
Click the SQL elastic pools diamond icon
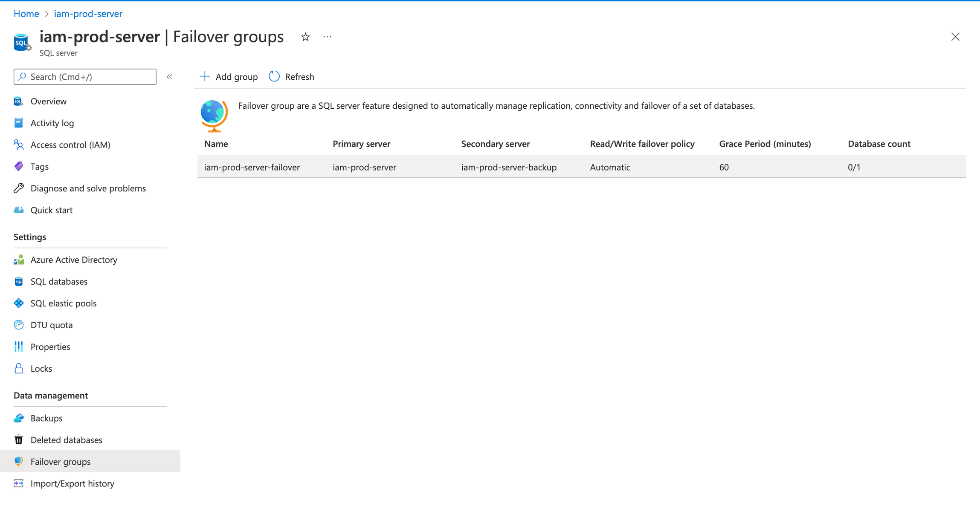coord(18,303)
